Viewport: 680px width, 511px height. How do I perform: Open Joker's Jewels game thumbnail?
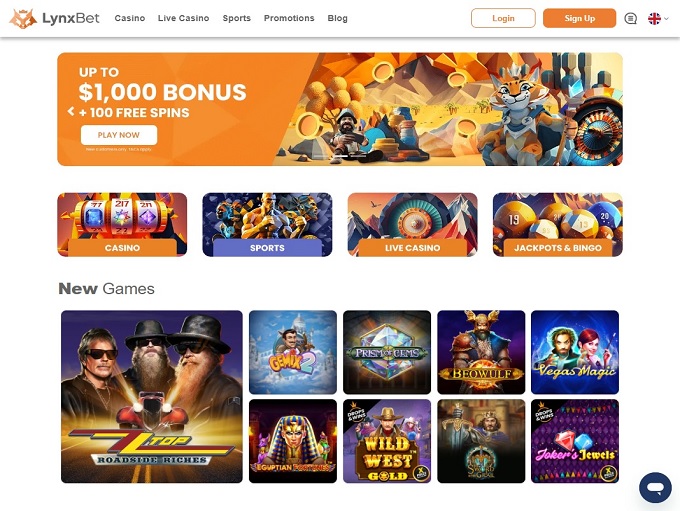coord(575,441)
